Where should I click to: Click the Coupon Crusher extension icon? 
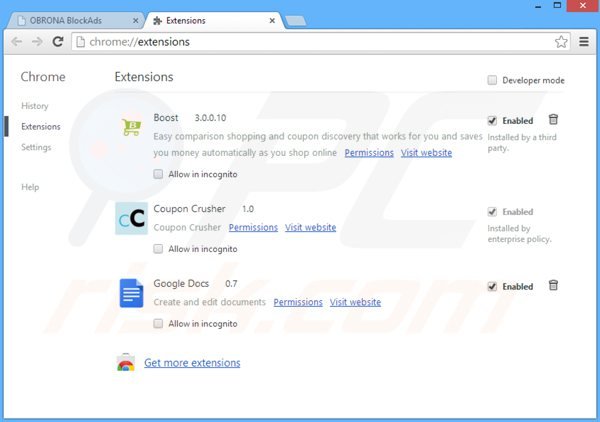[131, 218]
